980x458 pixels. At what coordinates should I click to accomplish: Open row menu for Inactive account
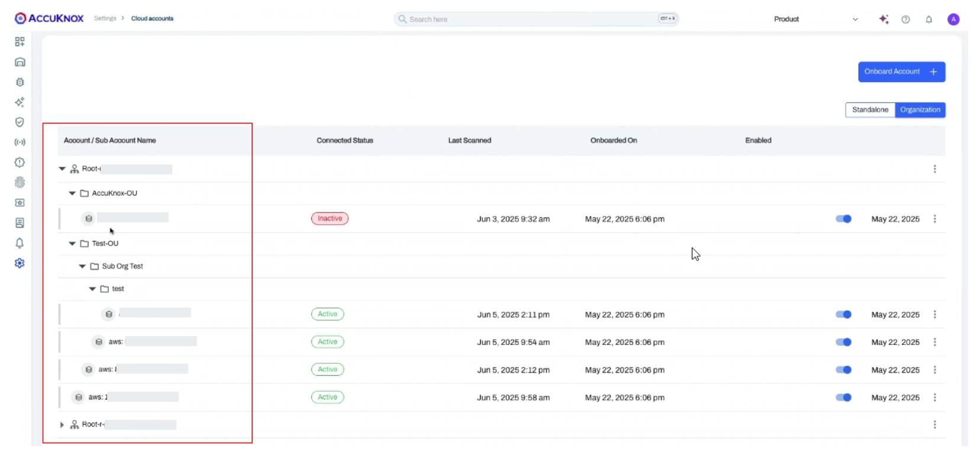[x=934, y=219]
